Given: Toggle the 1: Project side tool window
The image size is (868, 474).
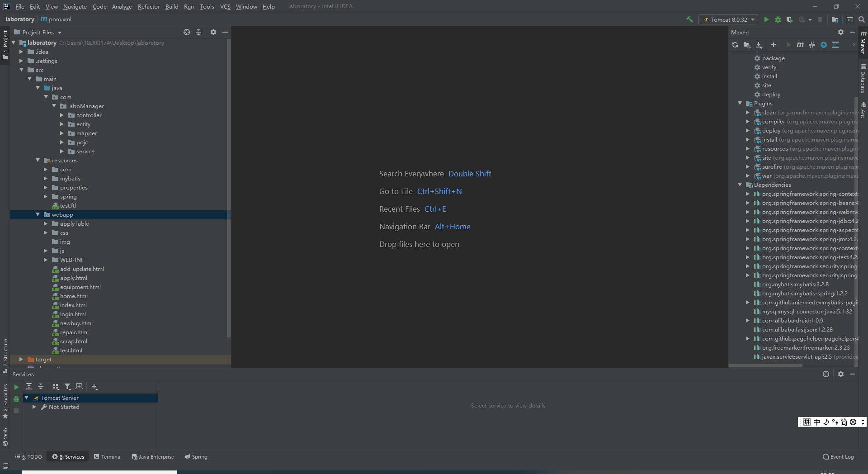Looking at the screenshot, I should click(x=5, y=45).
